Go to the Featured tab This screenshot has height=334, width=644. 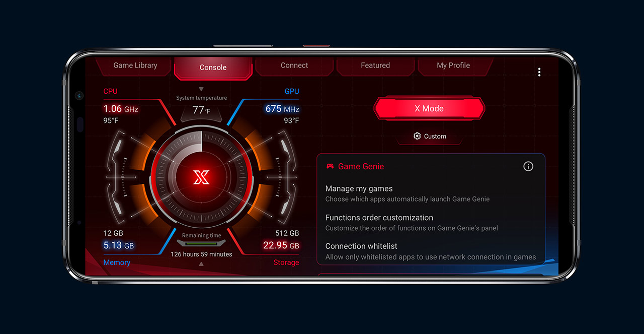pyautogui.click(x=375, y=65)
